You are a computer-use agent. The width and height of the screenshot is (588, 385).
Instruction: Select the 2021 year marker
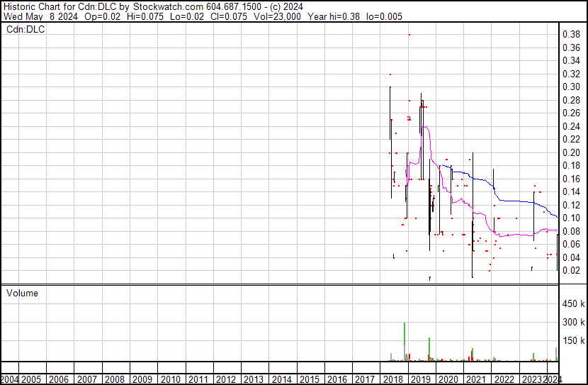(475, 379)
